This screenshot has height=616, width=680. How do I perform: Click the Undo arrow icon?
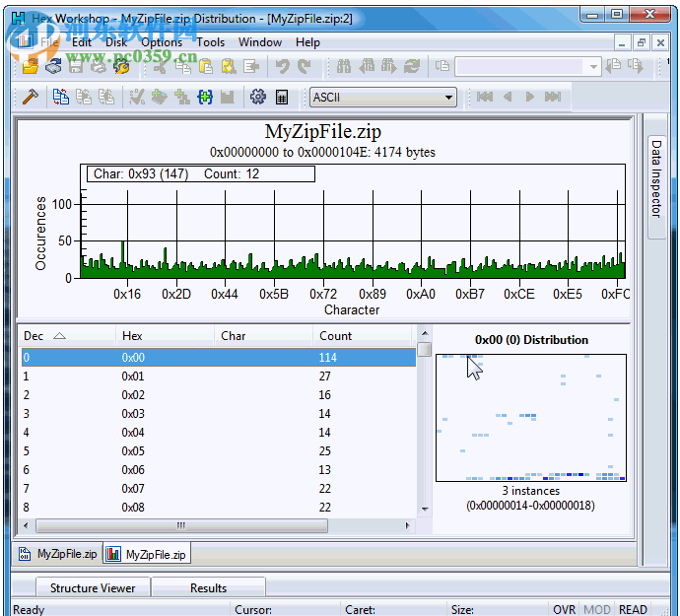coord(282,66)
